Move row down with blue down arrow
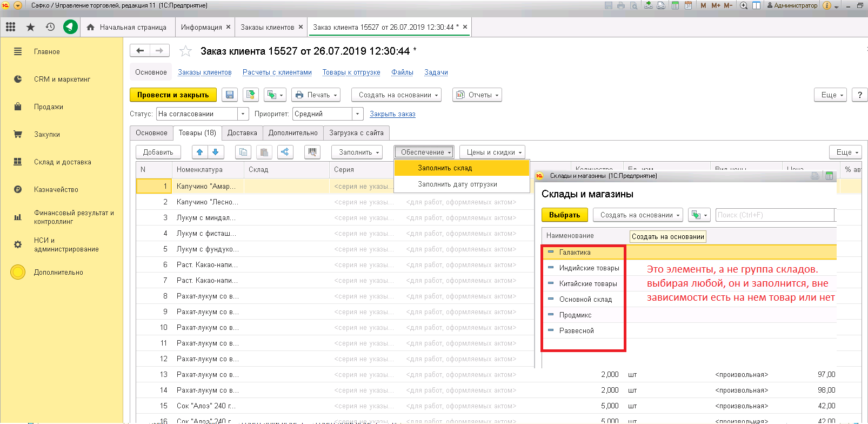Screen dimensions: 868x424 (216, 153)
